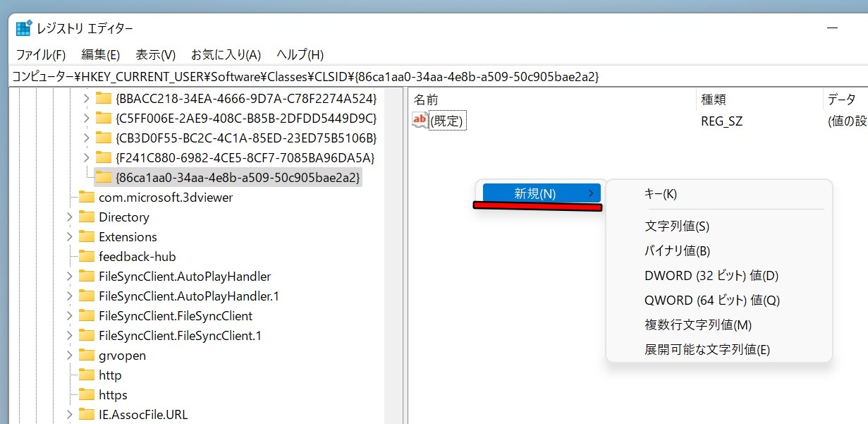Open the ファイル(F) menu

point(40,54)
